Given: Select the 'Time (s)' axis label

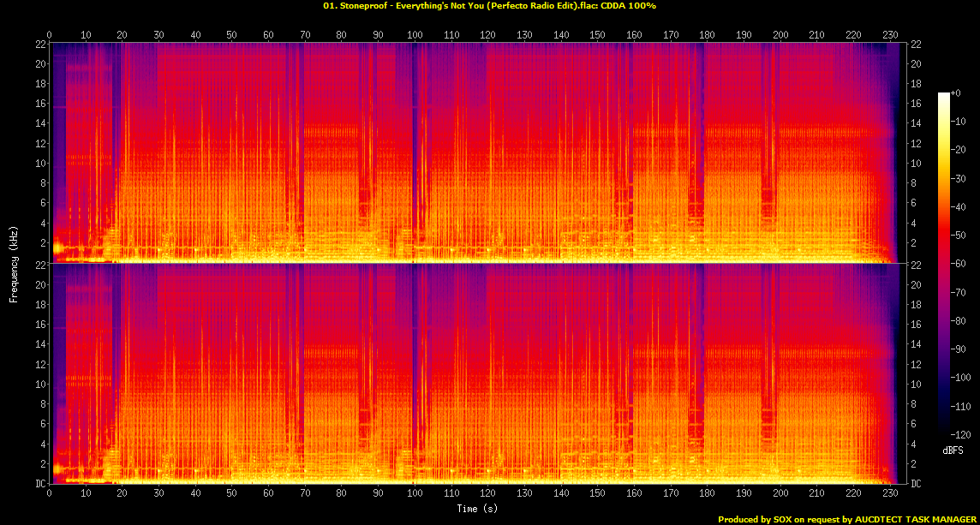Looking at the screenshot, I should point(476,508).
